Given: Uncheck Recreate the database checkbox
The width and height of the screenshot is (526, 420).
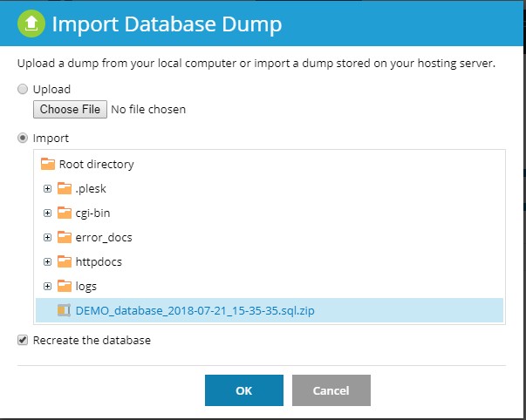Looking at the screenshot, I should pos(23,340).
